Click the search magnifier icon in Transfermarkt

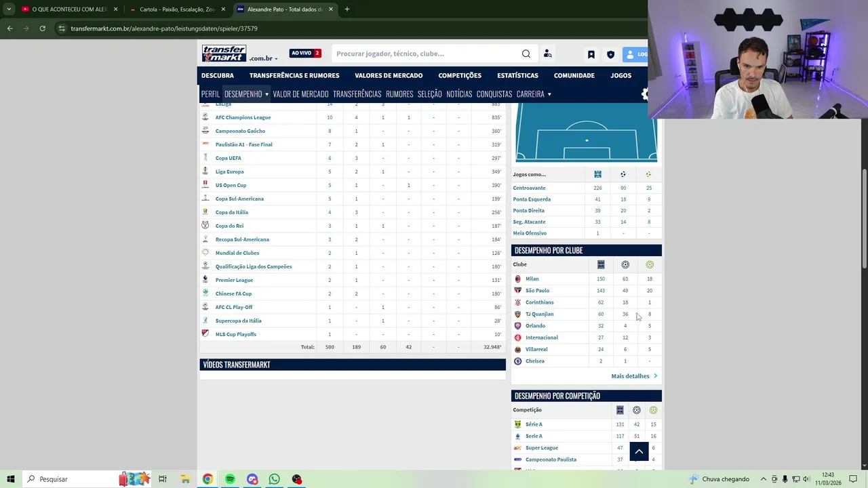click(526, 54)
